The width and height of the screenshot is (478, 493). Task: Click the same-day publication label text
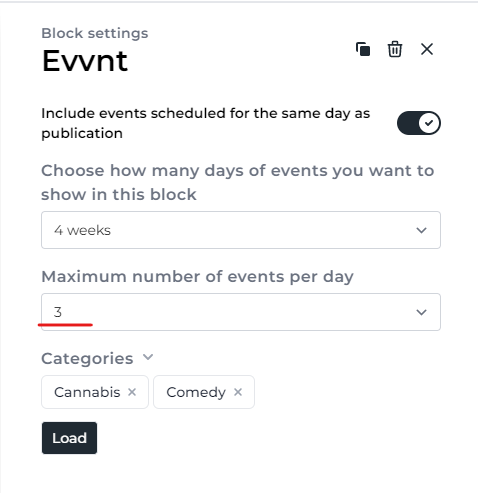click(206, 123)
